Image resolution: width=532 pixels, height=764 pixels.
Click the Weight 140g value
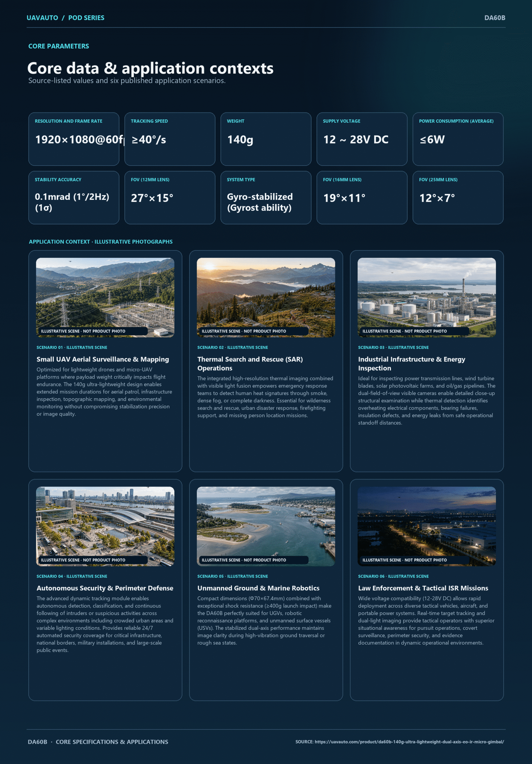[x=240, y=139]
